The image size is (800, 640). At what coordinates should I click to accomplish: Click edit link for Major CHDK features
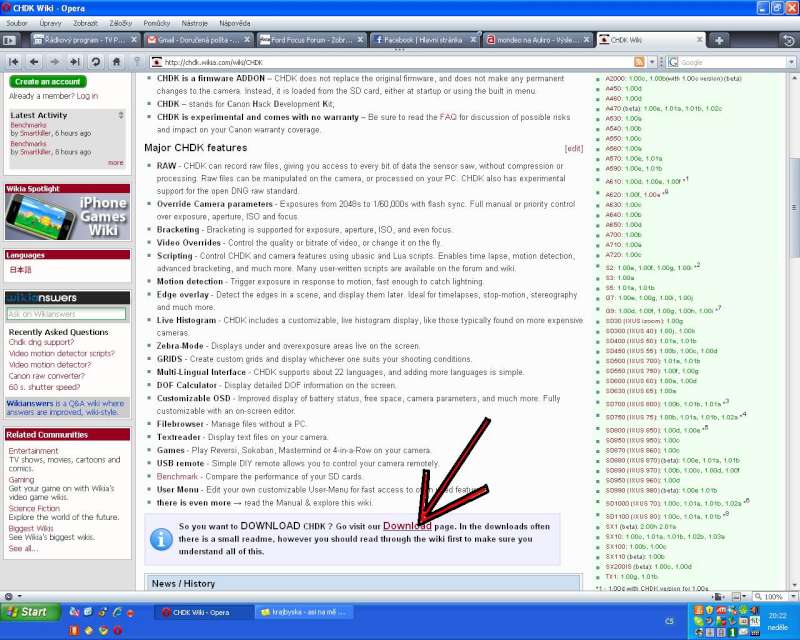[573, 148]
